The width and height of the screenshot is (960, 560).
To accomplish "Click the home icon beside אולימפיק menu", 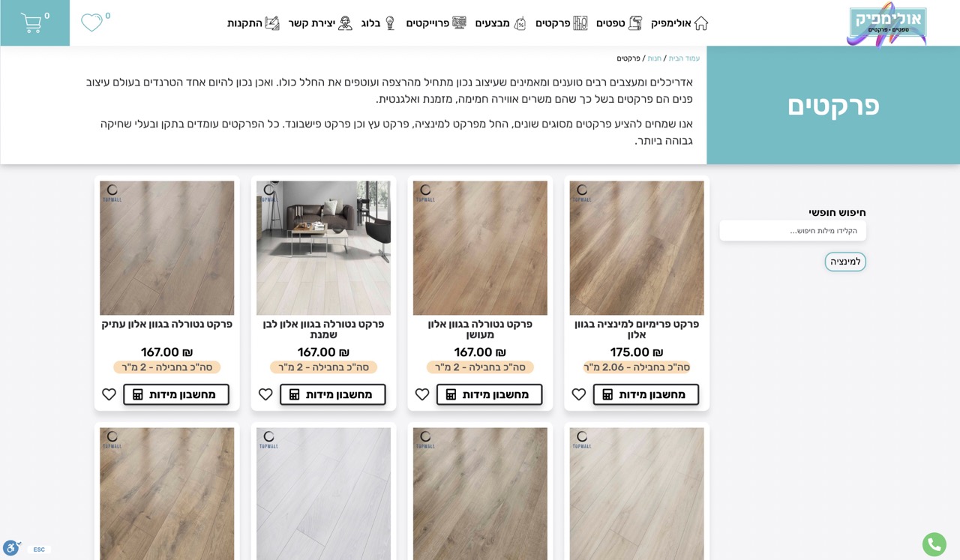I will pyautogui.click(x=700, y=23).
